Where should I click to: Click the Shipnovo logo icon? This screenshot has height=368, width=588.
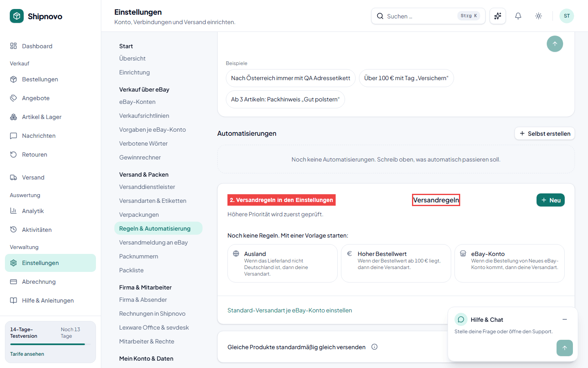[x=17, y=16]
